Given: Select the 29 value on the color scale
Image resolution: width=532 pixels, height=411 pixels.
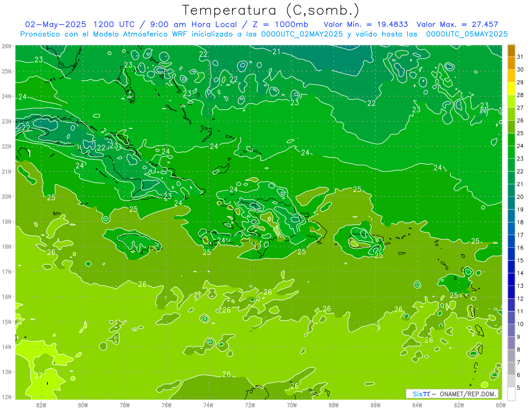Looking at the screenshot, I should click(520, 82).
